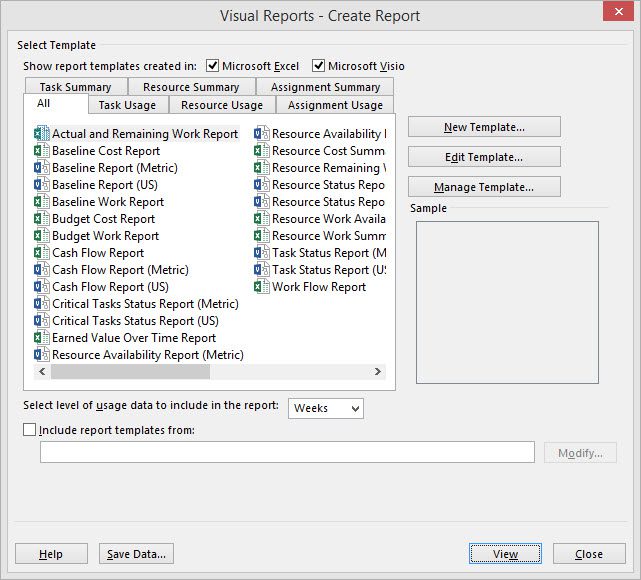Click Visio icon of Critical Tasks Status Report (US)
Viewport: 641px width, 580px height.
(42, 321)
